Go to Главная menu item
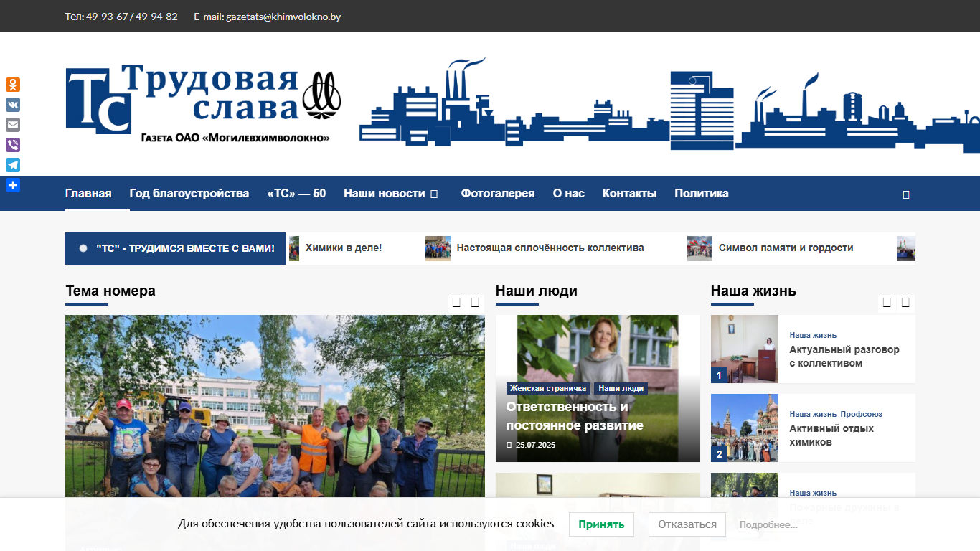This screenshot has height=551, width=980. [x=88, y=193]
